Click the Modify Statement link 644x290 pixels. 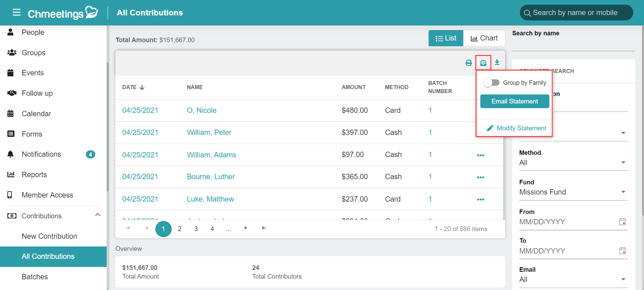pos(521,128)
